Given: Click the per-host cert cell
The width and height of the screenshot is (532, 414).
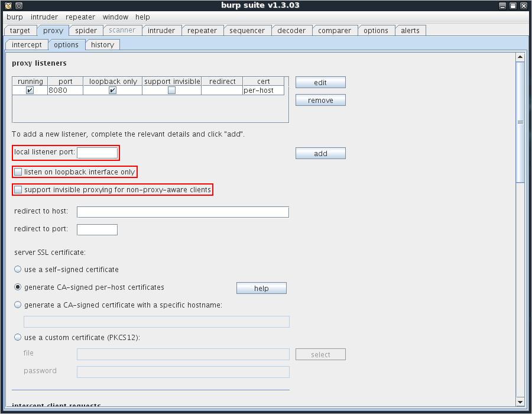Looking at the screenshot, I should pos(263,90).
